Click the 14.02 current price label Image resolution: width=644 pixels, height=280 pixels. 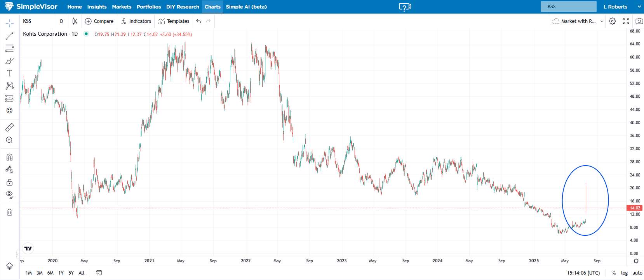point(635,208)
